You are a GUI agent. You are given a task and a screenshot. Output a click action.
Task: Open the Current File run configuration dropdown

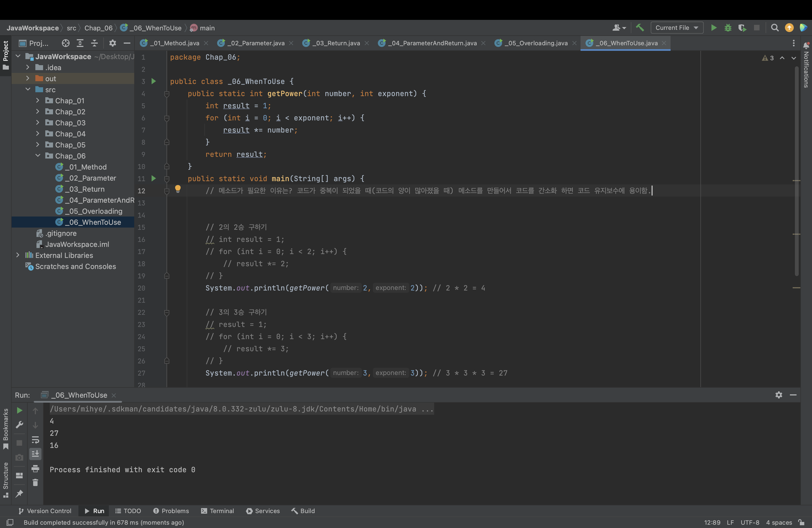tap(677, 28)
